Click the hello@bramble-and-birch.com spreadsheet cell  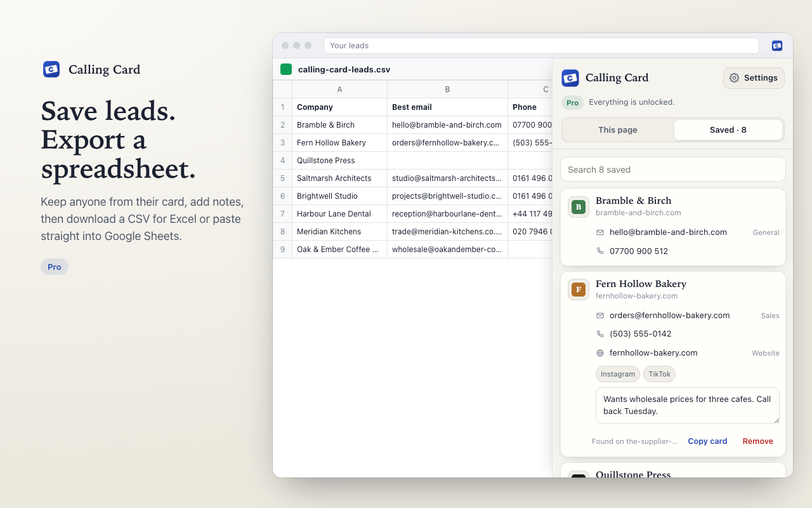click(447, 125)
